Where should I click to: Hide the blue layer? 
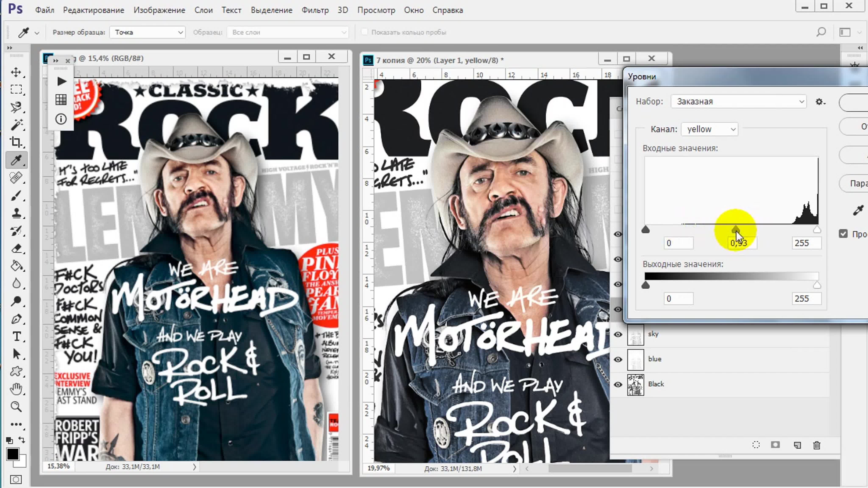(618, 359)
